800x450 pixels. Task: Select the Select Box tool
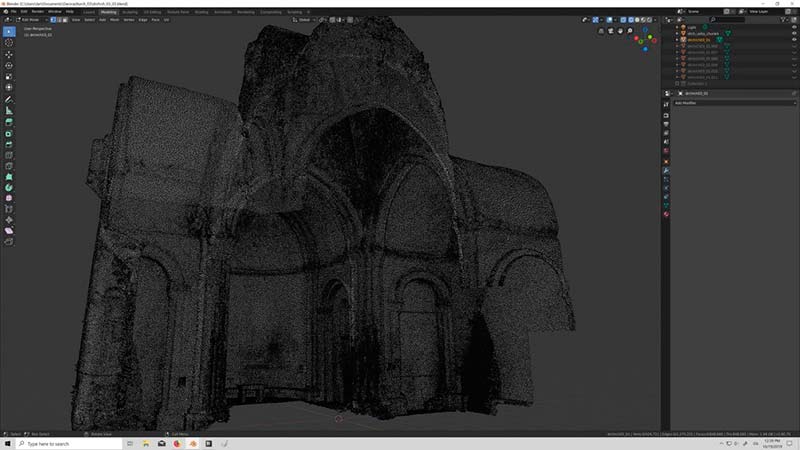click(9, 32)
